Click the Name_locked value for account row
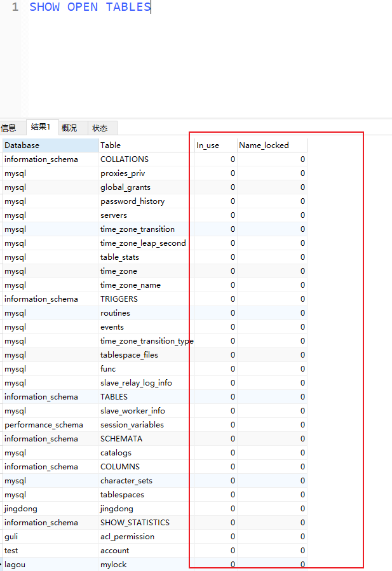Viewport: 392px width, 571px height. pos(272,551)
